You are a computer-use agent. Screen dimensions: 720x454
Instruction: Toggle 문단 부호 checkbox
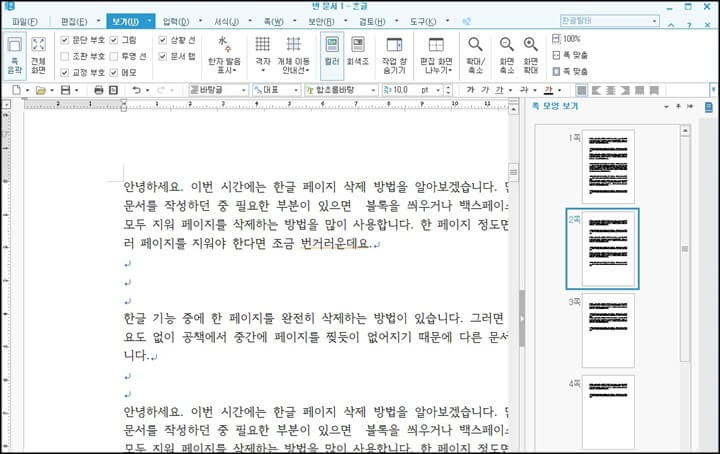(65, 40)
